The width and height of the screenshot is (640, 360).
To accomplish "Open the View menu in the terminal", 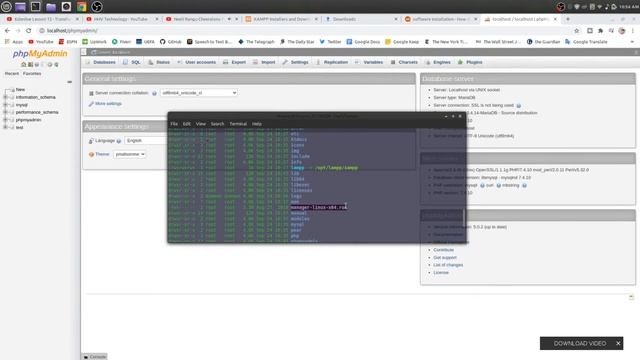I will click(201, 124).
